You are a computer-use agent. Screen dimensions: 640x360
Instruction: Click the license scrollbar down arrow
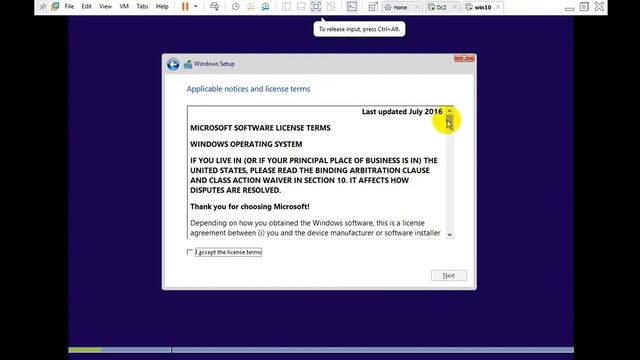(x=449, y=235)
